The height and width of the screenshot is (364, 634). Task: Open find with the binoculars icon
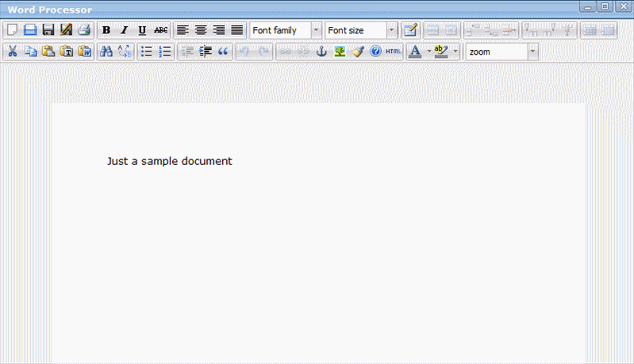pyautogui.click(x=106, y=52)
